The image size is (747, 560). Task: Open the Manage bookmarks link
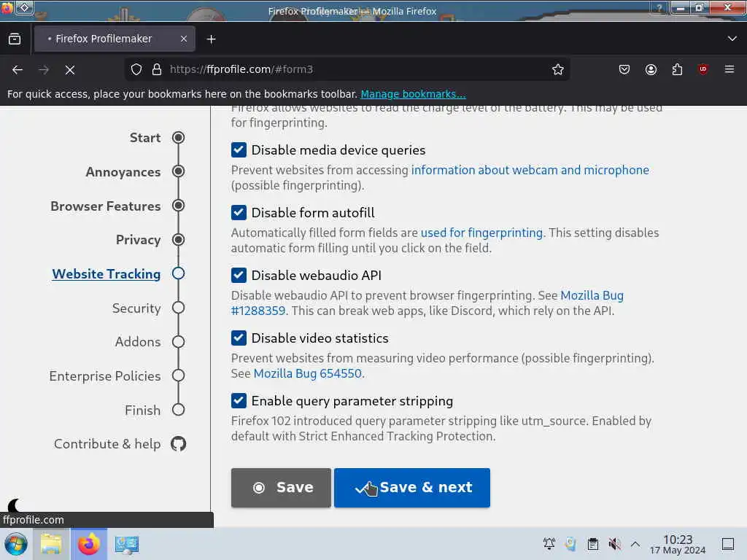pos(413,94)
